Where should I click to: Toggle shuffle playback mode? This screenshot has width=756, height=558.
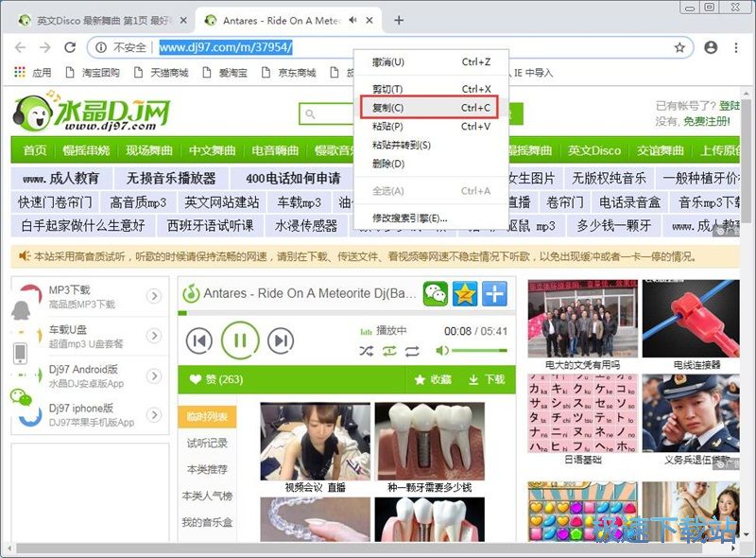point(367,351)
